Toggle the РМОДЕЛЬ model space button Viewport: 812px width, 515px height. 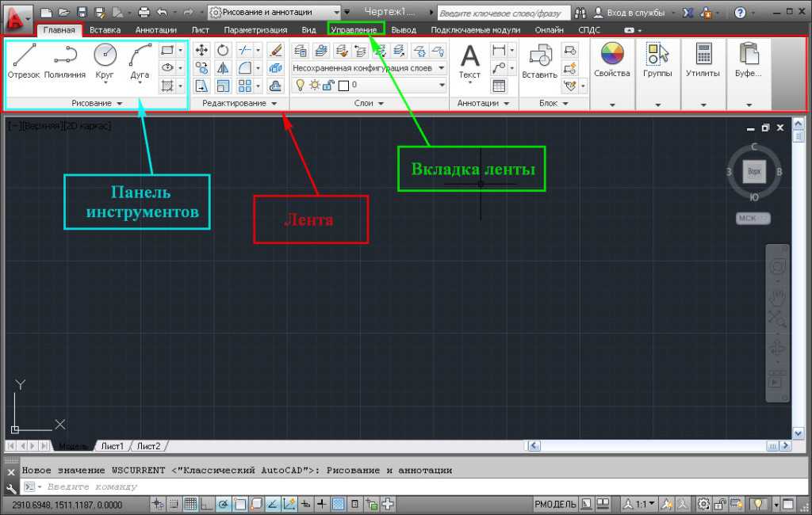click(x=556, y=504)
